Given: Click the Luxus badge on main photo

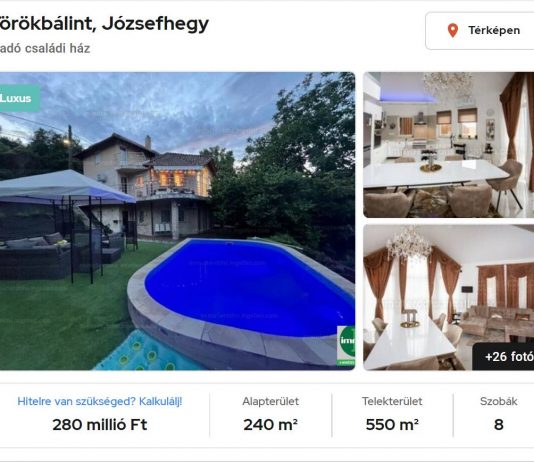Looking at the screenshot, I should [18, 98].
